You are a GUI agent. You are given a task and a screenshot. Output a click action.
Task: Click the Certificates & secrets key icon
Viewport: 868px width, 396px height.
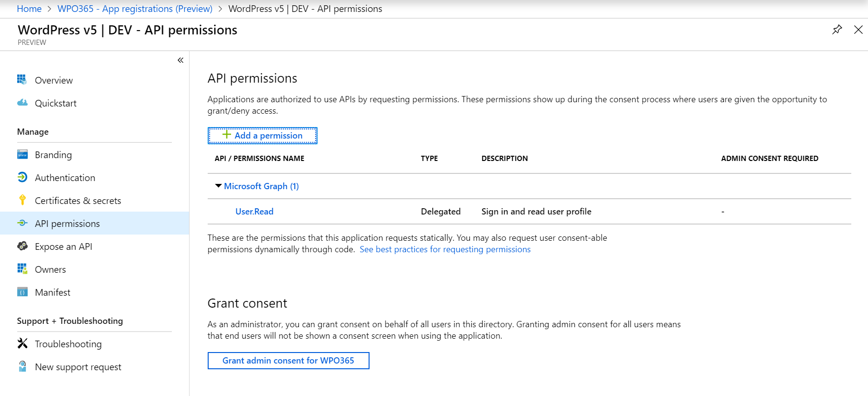coord(22,200)
